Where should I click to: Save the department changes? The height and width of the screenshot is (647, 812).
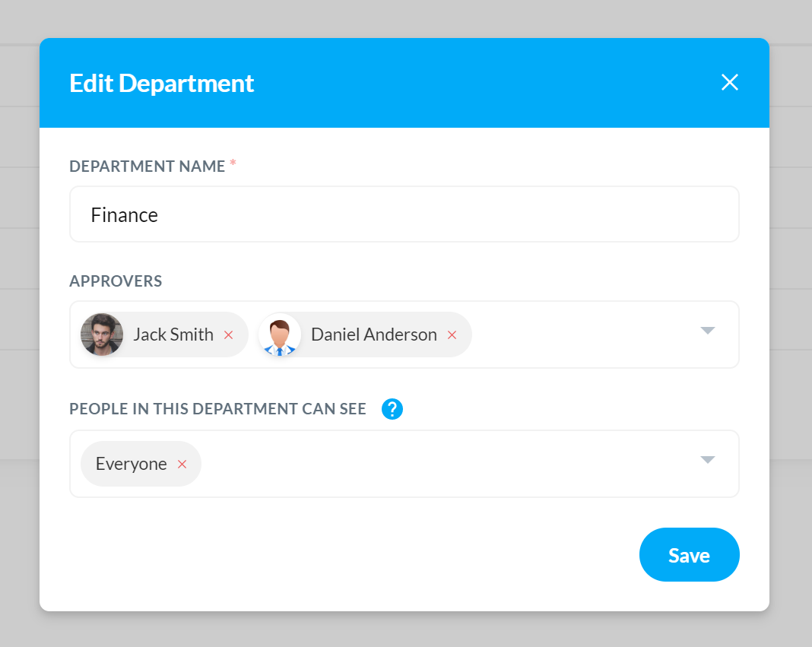[x=690, y=555]
